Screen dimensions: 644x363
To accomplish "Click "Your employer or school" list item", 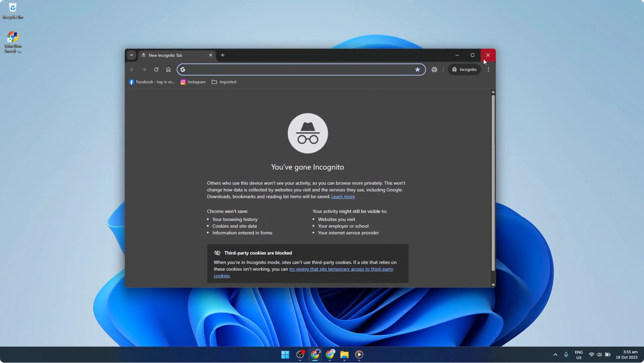I will 343,226.
